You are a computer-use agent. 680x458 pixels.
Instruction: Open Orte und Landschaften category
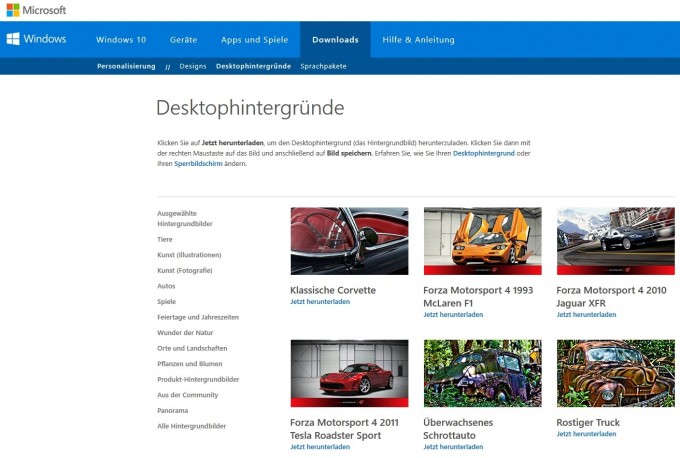click(192, 348)
